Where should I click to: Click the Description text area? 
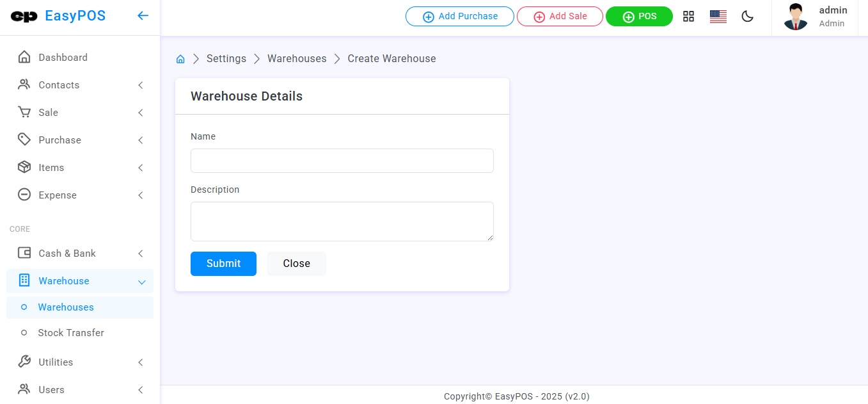click(x=342, y=222)
